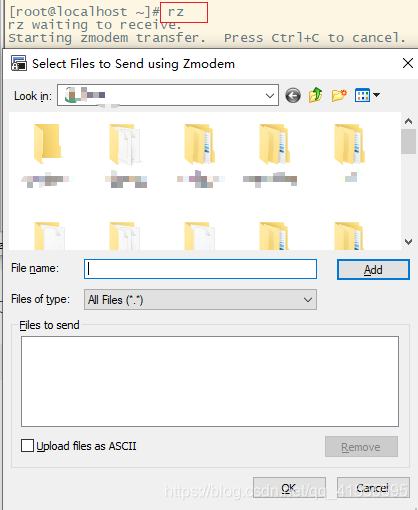Click the Zmodem dialog title icon

[x=19, y=63]
